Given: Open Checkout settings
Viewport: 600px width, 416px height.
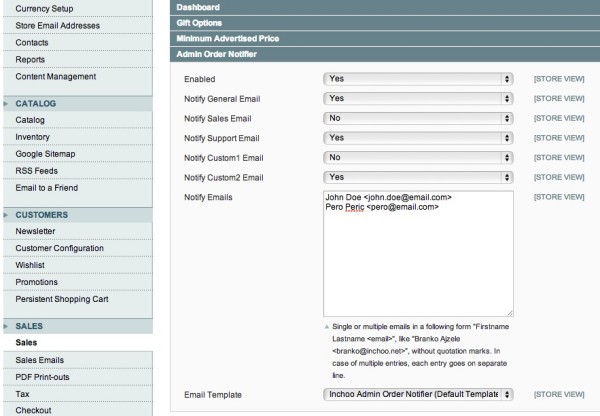Looking at the screenshot, I should tap(33, 410).
